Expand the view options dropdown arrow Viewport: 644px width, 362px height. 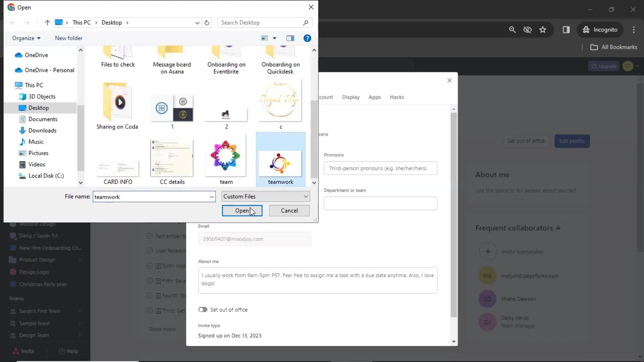click(x=275, y=38)
